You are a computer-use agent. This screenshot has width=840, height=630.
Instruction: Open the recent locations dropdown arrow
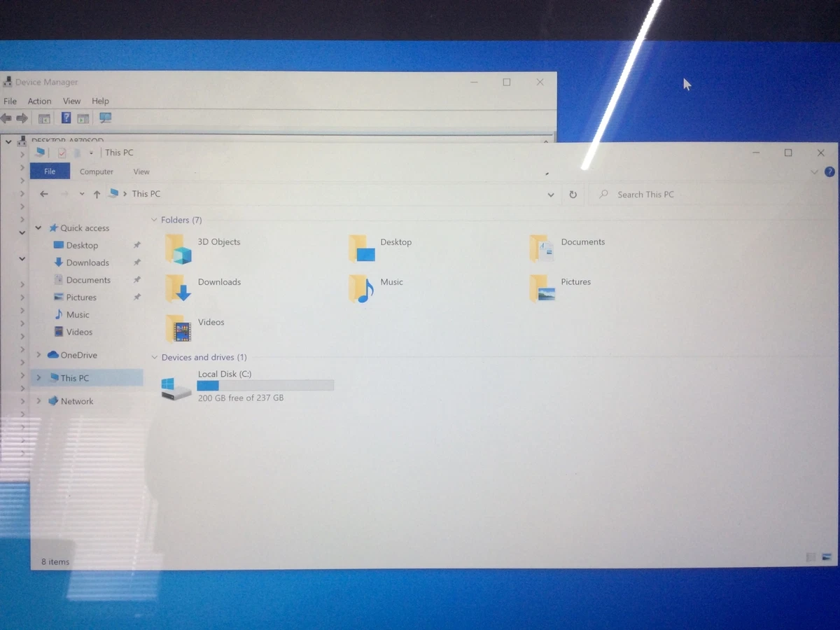click(x=81, y=194)
